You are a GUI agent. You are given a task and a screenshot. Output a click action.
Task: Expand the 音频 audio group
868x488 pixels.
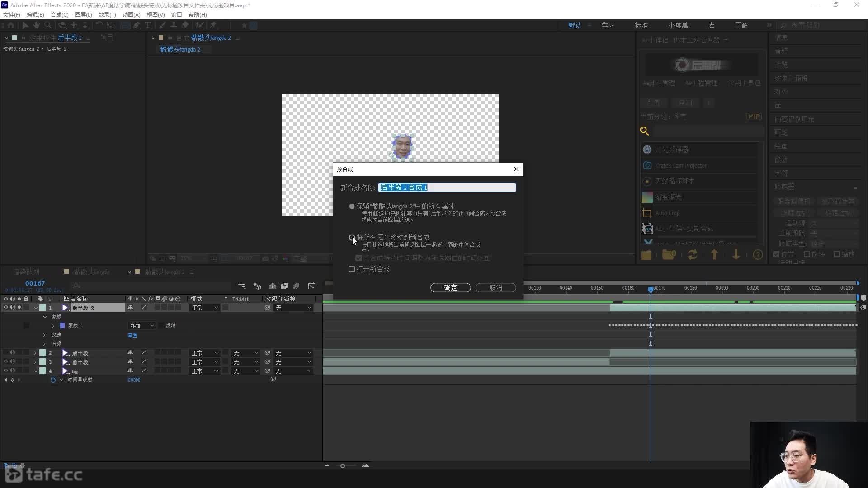[44, 344]
